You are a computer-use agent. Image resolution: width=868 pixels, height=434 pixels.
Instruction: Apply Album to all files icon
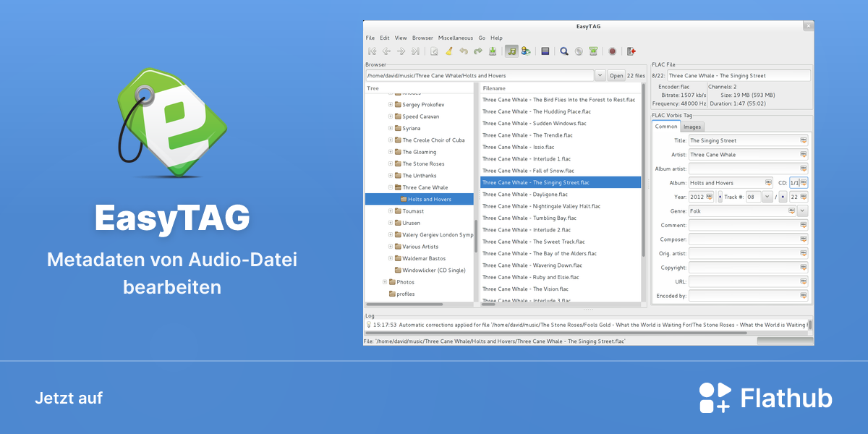click(768, 182)
